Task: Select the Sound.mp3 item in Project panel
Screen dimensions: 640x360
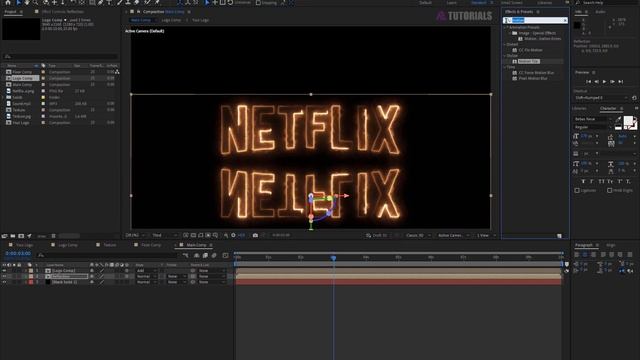Action: coord(21,104)
